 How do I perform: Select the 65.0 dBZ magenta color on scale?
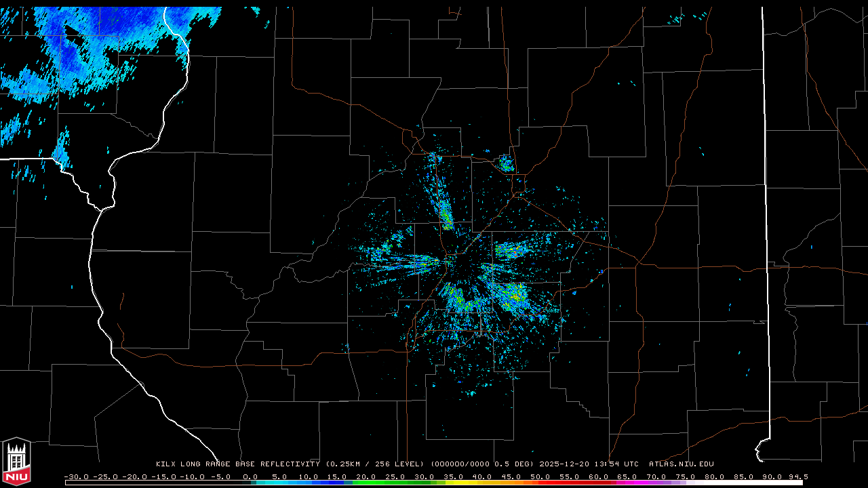click(x=627, y=483)
